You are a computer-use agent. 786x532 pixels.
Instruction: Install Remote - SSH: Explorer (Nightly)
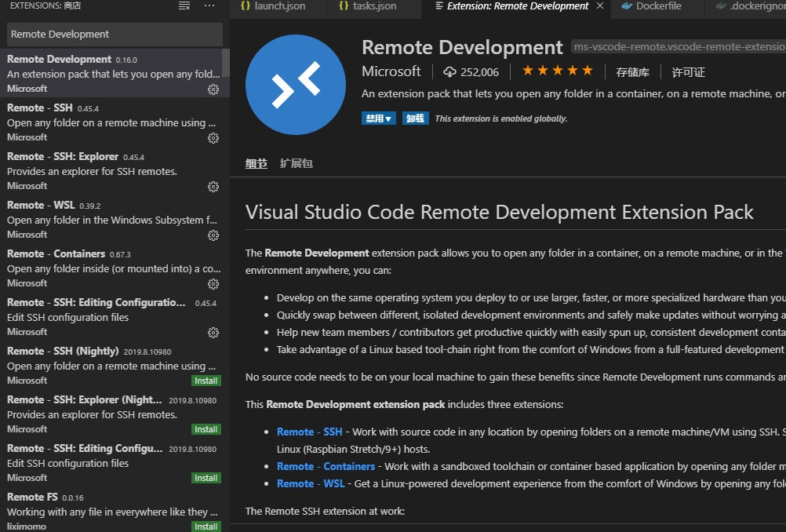(206, 429)
